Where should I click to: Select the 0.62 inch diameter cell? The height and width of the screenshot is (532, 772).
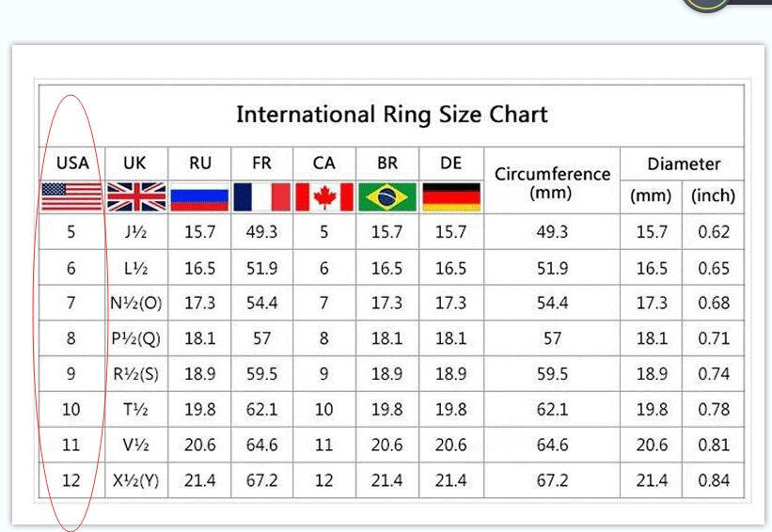coord(714,232)
